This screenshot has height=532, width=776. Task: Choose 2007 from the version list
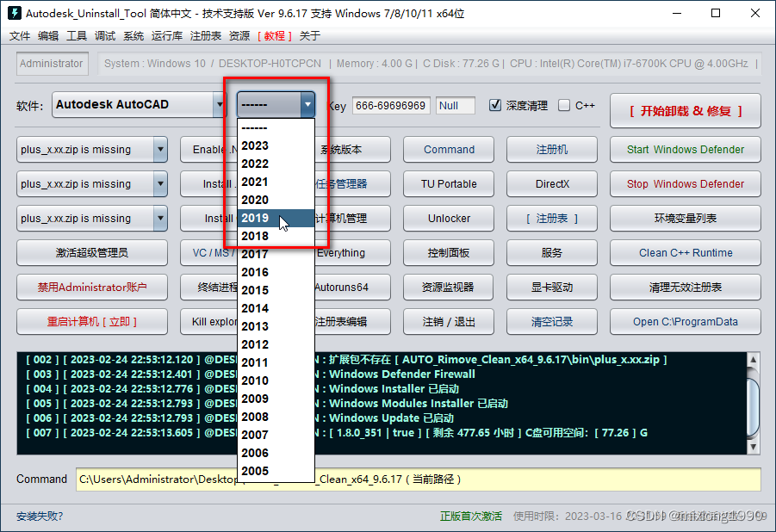pos(276,435)
